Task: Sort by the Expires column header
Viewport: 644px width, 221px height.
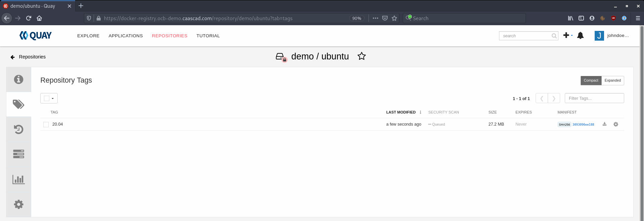Action: coord(524,112)
